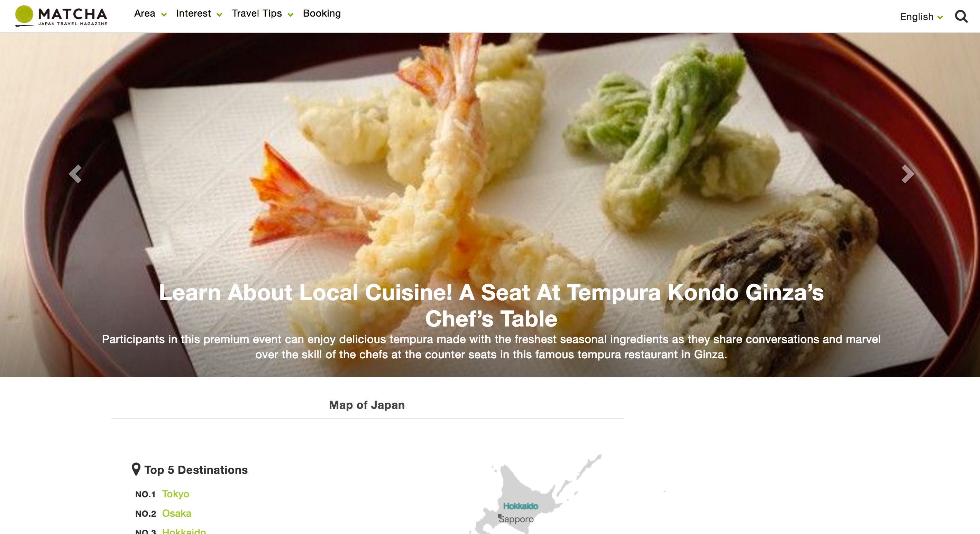
Task: Open the Tokyo destination link
Action: (176, 494)
